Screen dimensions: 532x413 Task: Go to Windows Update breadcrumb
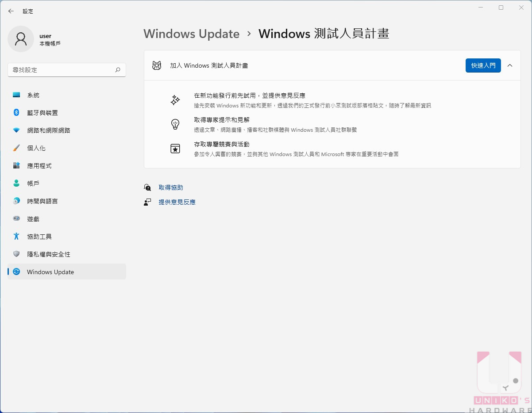(x=192, y=34)
